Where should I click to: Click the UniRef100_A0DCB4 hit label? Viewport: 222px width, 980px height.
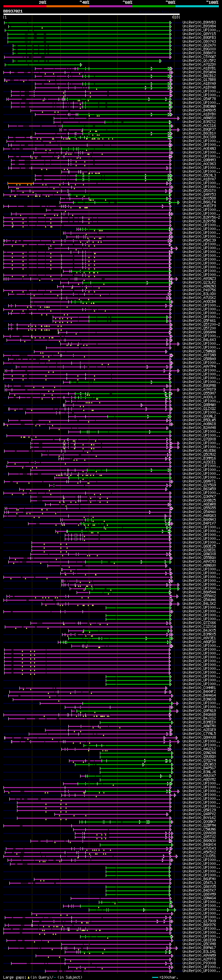[x=199, y=302]
